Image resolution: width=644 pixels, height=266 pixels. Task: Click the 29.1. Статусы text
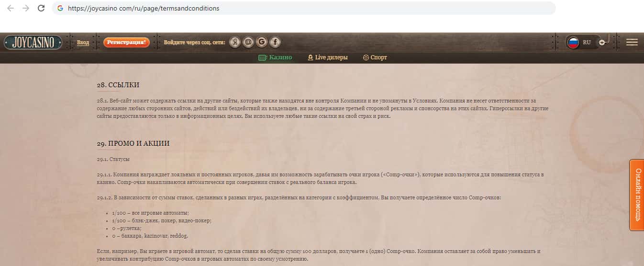pos(113,159)
